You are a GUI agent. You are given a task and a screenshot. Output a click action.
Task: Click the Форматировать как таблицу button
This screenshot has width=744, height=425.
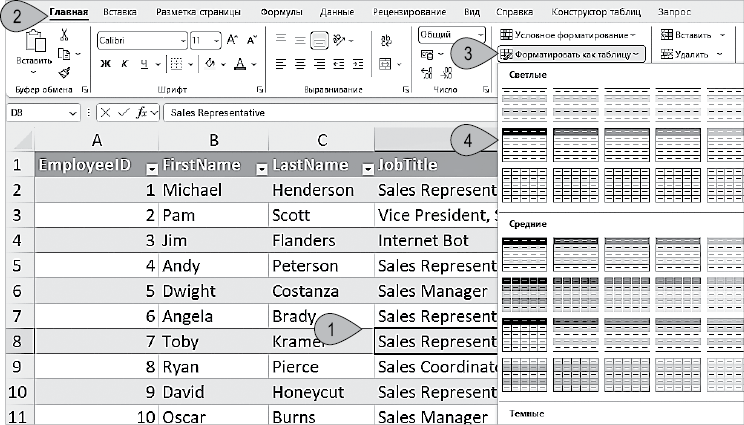tap(572, 54)
